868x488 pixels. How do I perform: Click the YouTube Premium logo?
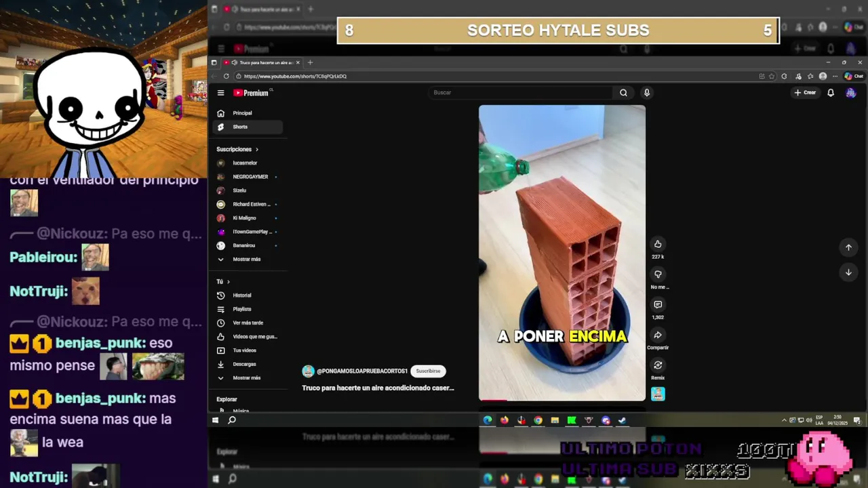pyautogui.click(x=252, y=93)
